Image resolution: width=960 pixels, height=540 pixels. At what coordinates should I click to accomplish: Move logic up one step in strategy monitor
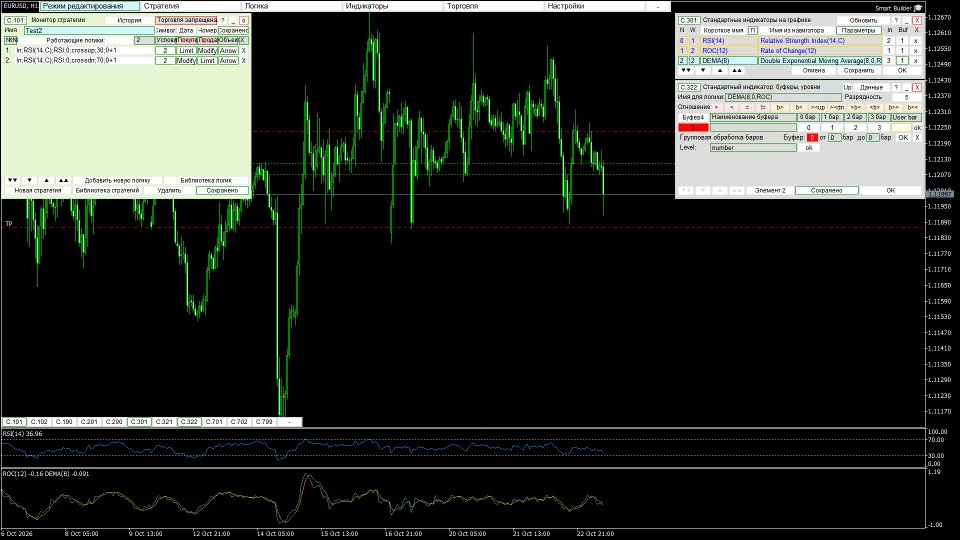coord(47,181)
